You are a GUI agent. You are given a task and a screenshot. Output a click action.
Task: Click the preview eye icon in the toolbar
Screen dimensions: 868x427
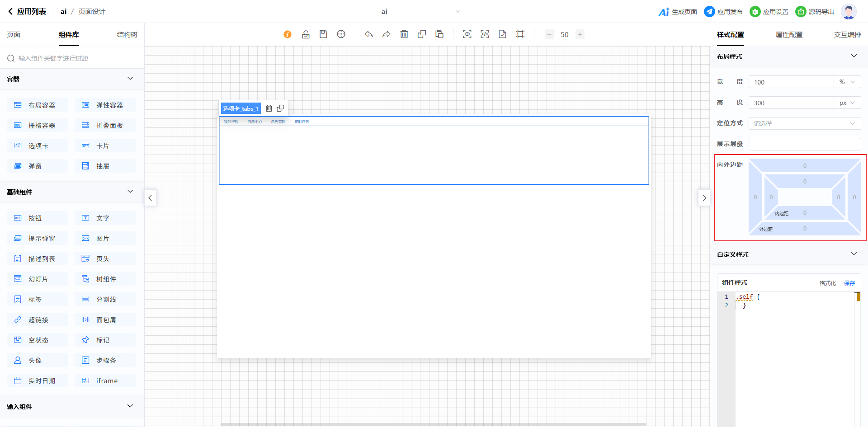[467, 34]
